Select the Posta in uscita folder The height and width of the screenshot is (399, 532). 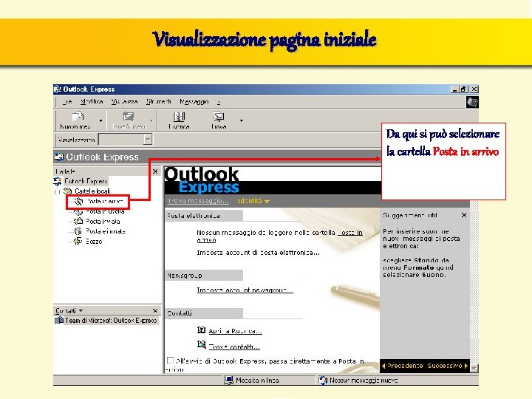pos(105,211)
